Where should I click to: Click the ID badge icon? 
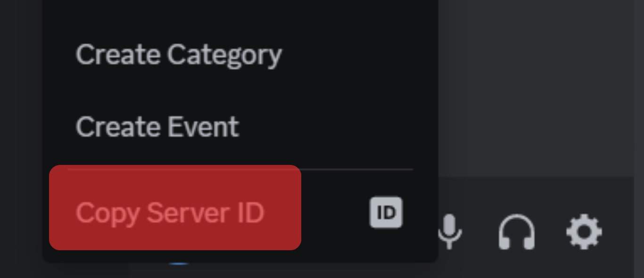[x=386, y=213]
